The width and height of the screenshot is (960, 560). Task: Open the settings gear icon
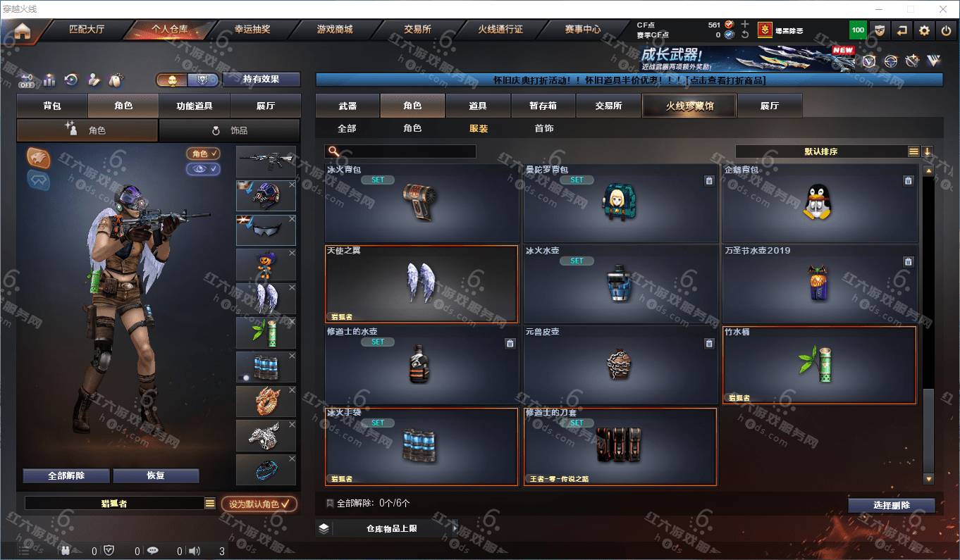(924, 30)
